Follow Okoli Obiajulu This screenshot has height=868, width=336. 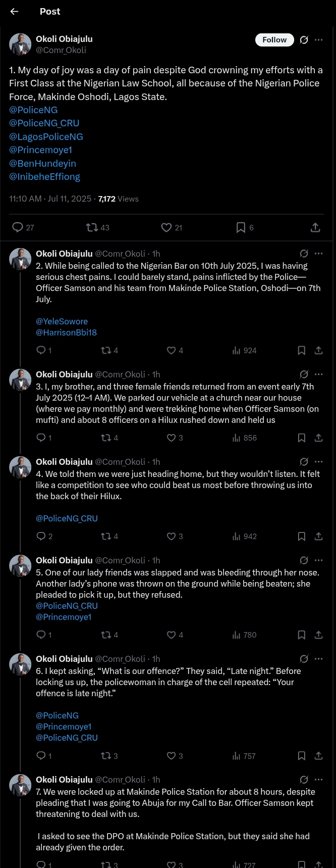[x=274, y=40]
